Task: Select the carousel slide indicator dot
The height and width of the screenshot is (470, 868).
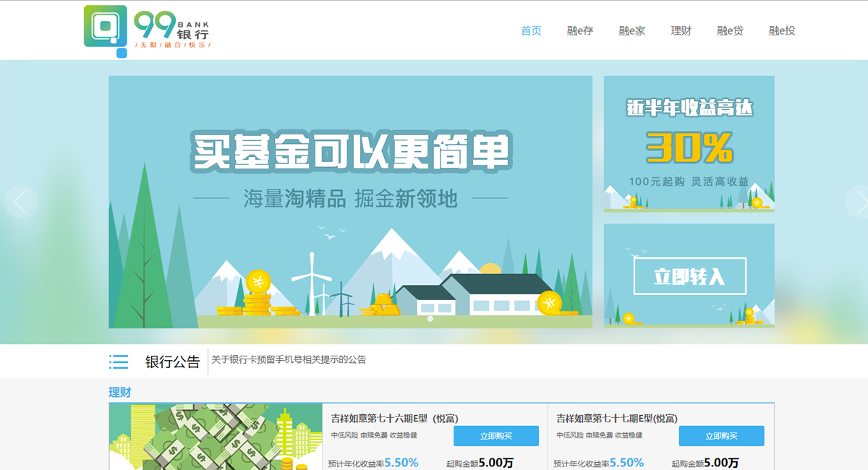Action: 430,319
